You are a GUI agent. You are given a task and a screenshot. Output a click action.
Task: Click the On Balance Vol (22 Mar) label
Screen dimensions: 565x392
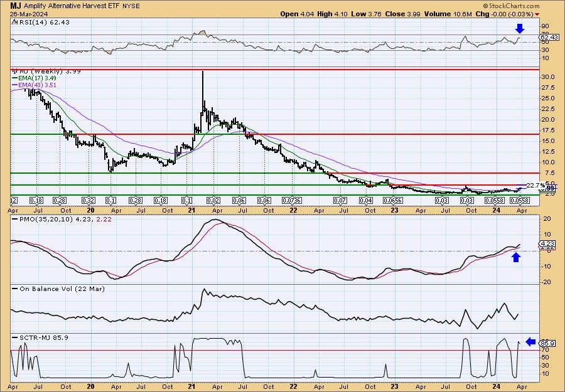(58, 289)
